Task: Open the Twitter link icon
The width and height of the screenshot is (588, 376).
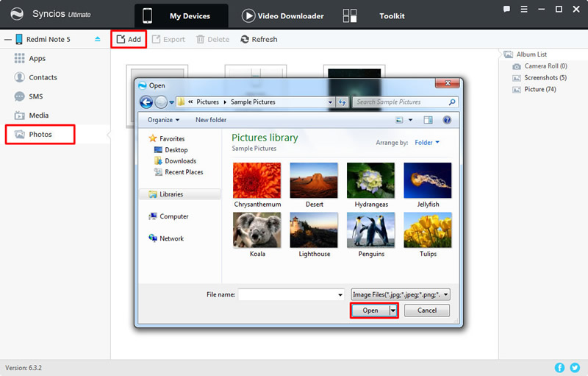Action: [575, 368]
